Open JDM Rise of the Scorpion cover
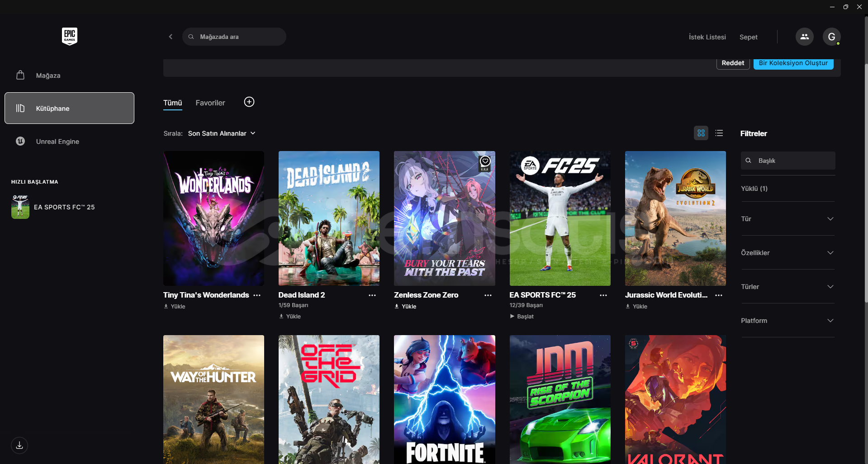Image resolution: width=868 pixels, height=464 pixels. (x=560, y=399)
